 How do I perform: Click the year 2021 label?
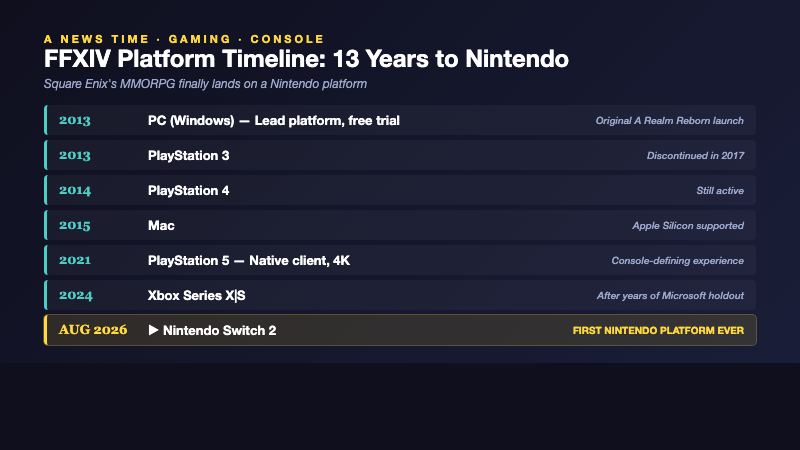tap(74, 260)
